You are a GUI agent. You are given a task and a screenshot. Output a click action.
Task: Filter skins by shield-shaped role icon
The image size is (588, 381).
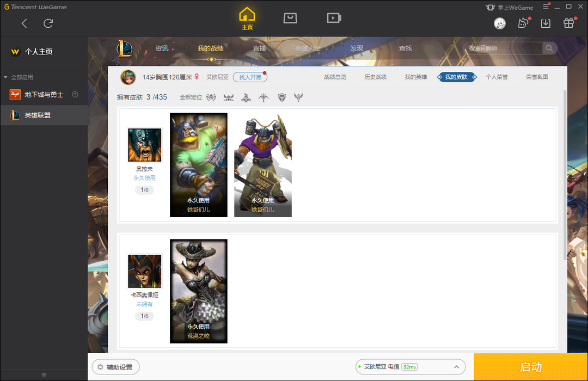(x=282, y=97)
